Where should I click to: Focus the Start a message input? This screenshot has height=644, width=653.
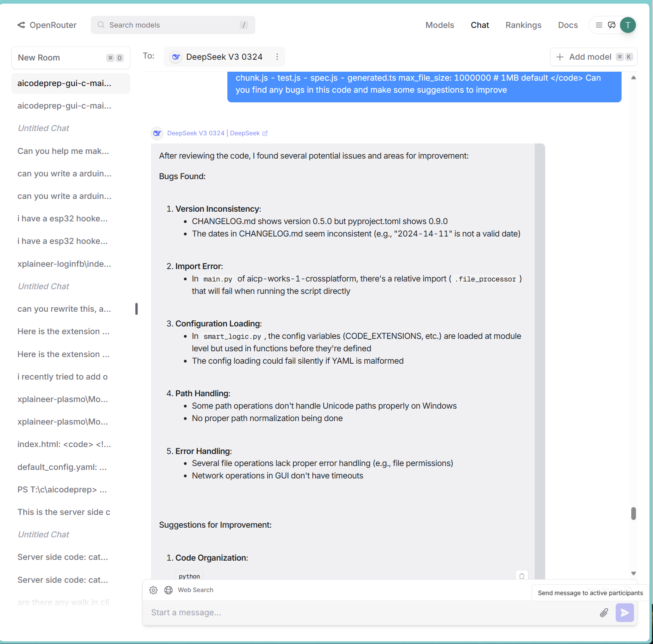(372, 613)
